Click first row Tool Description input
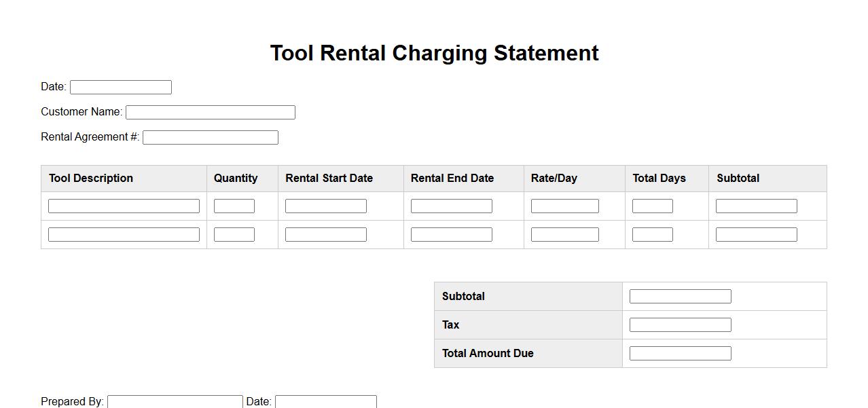868x408 pixels. click(124, 206)
